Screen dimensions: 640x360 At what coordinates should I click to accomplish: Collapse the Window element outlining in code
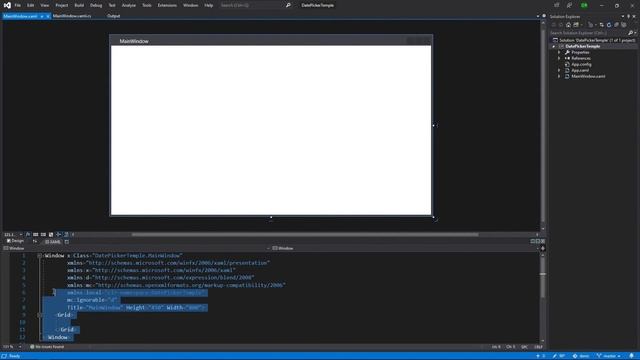[x=40, y=256]
